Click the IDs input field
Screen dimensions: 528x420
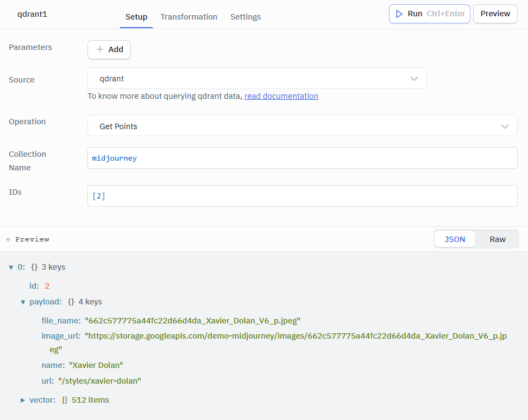click(x=303, y=196)
